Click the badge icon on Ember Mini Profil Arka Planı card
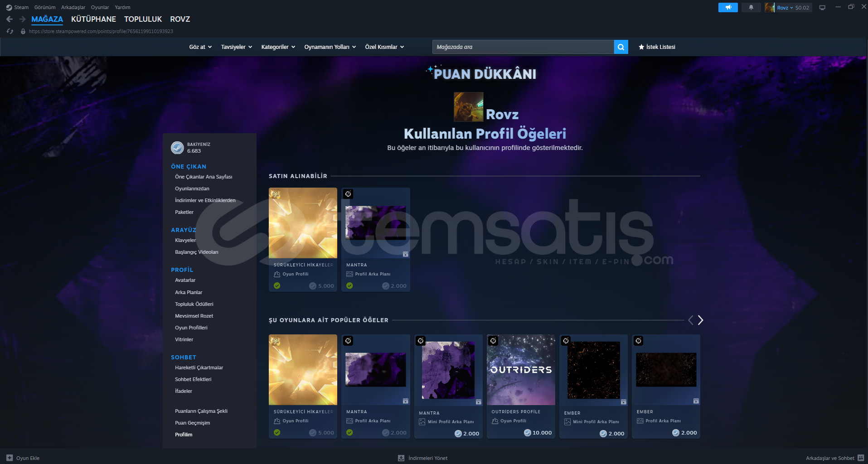 click(x=566, y=340)
